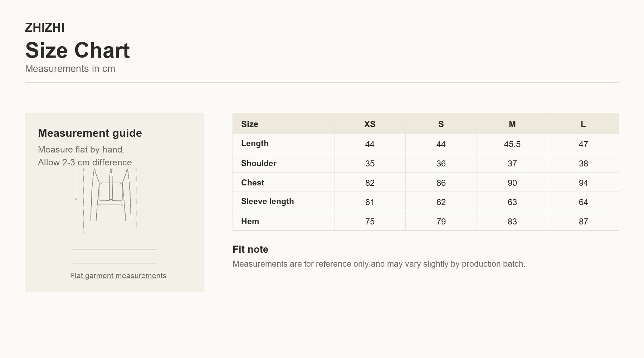Select the L size column header
The image size is (644, 358).
[583, 124]
